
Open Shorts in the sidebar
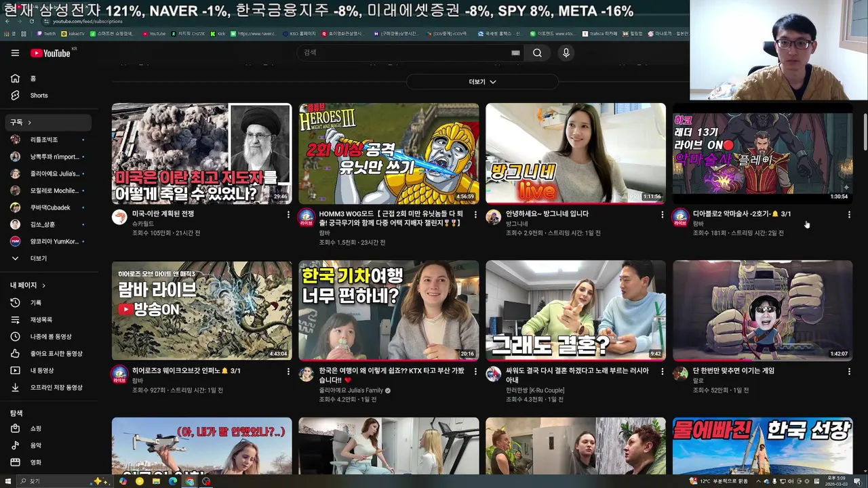[47, 96]
